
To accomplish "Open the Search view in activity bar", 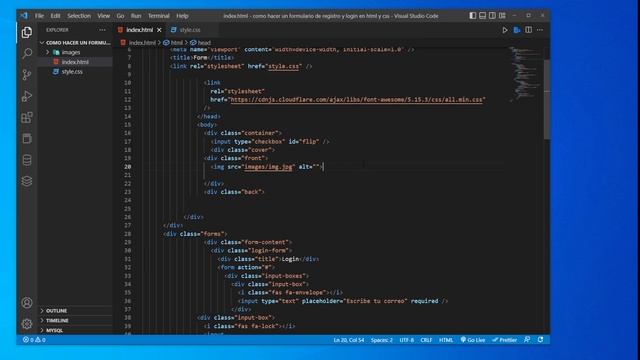I will pos(27,53).
